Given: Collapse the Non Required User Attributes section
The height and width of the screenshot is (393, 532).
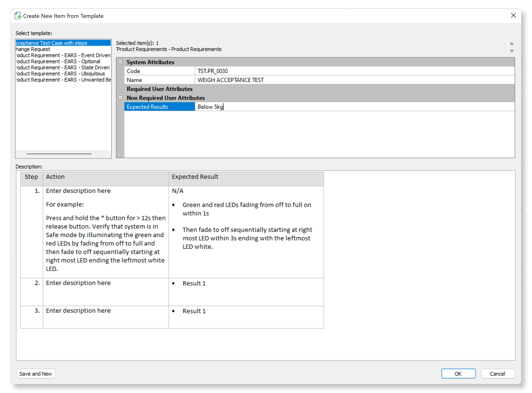Looking at the screenshot, I should coord(120,98).
